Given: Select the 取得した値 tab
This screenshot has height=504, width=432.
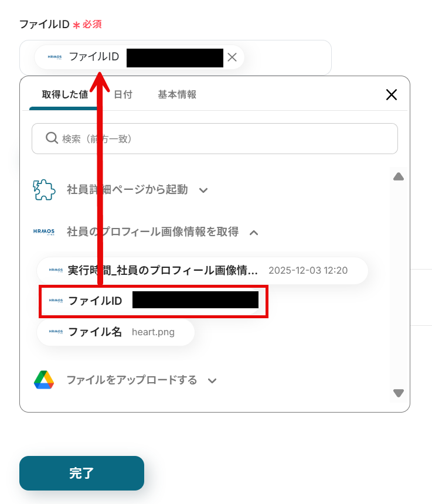Looking at the screenshot, I should [x=65, y=94].
